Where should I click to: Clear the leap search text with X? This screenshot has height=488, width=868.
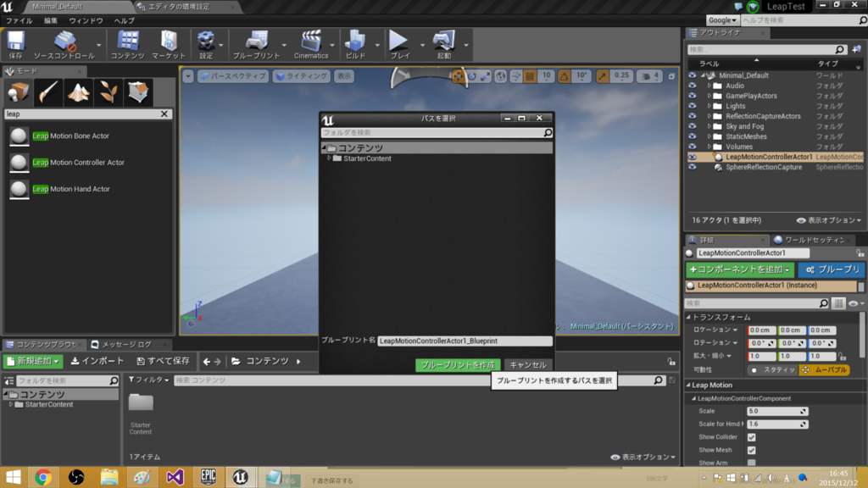(164, 114)
